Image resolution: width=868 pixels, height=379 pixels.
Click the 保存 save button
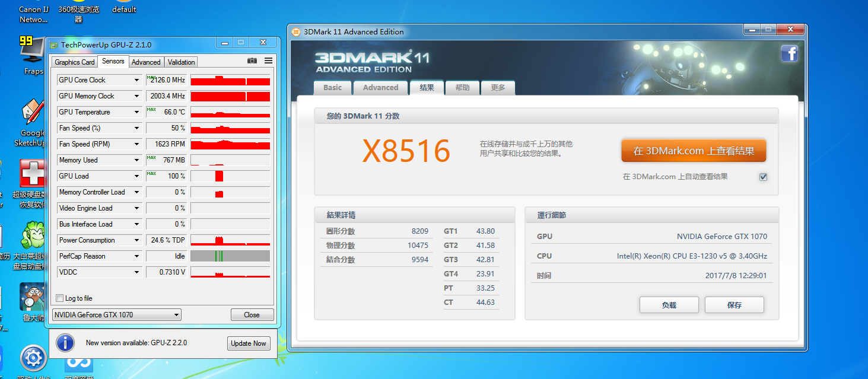(735, 305)
